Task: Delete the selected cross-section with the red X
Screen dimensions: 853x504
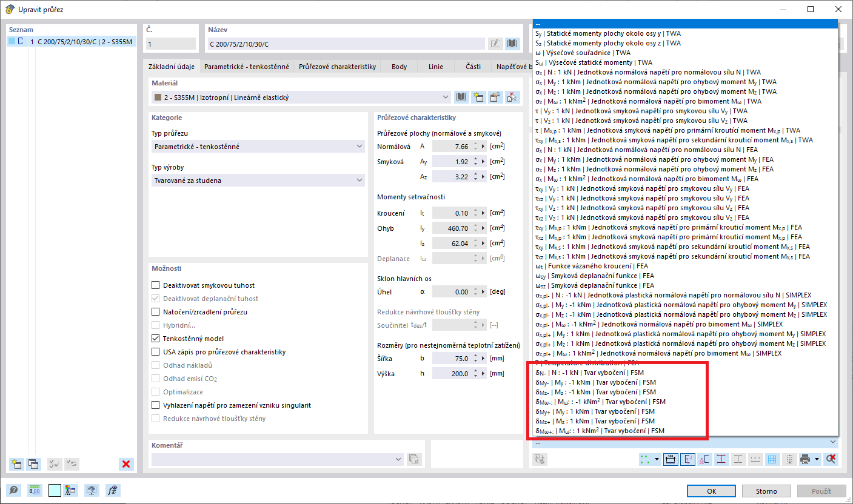Action: click(x=126, y=464)
